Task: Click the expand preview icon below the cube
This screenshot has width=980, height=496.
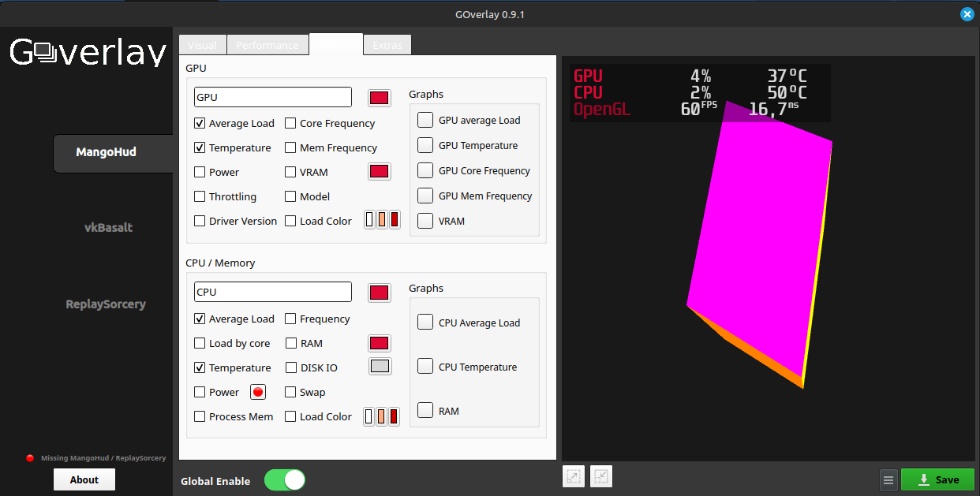Action: (x=574, y=476)
